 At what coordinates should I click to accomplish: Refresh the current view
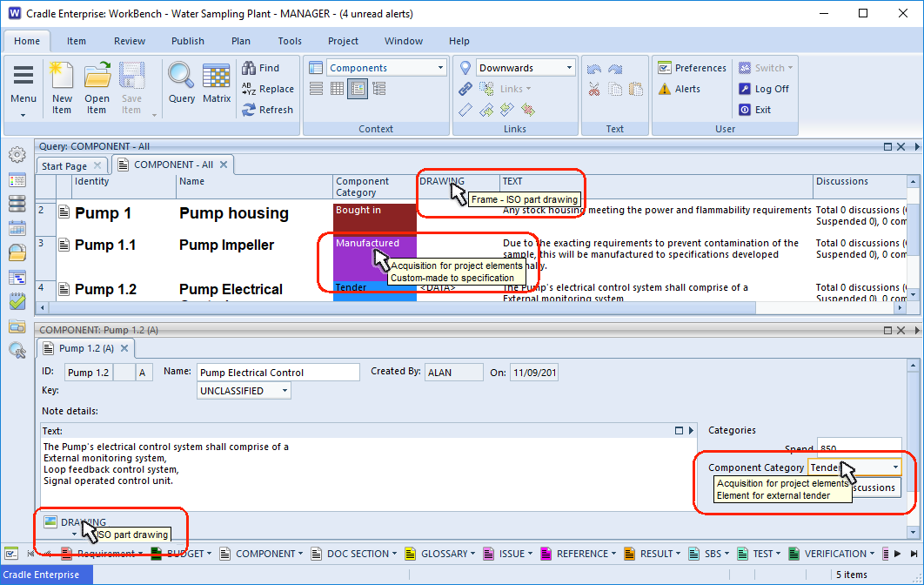tap(267, 110)
